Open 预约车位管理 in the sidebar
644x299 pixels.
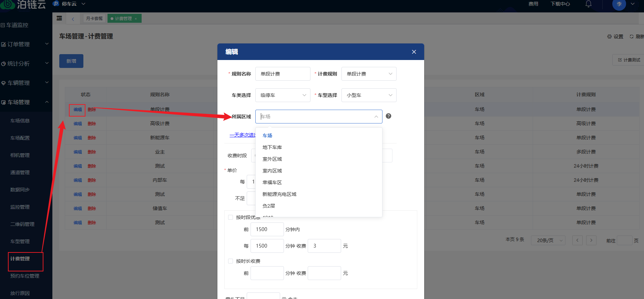tap(25, 276)
